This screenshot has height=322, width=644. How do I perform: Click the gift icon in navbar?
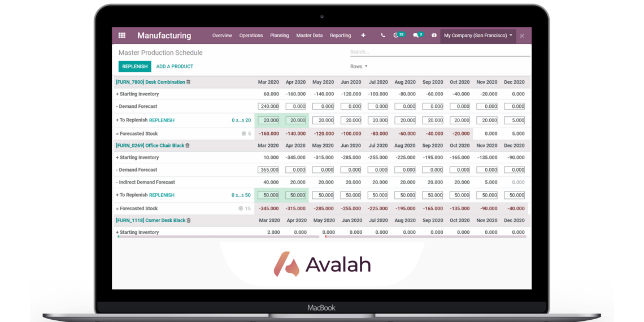pyautogui.click(x=434, y=36)
